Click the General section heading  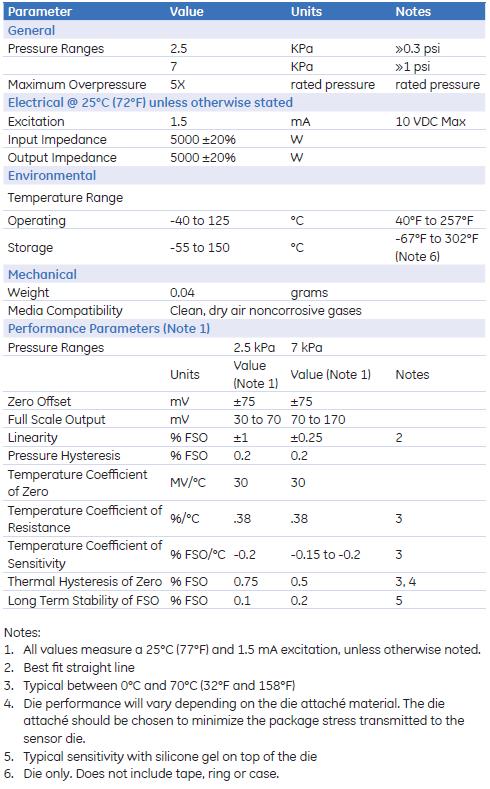(x=31, y=30)
